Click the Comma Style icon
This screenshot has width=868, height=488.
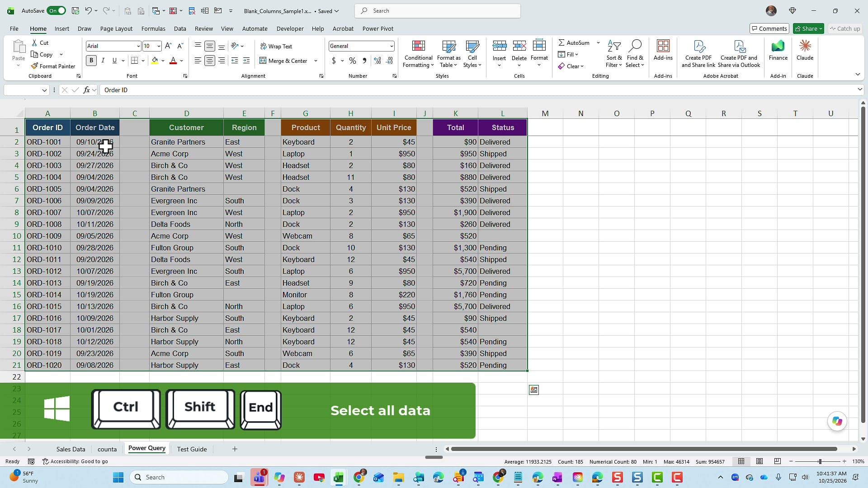[x=364, y=61]
